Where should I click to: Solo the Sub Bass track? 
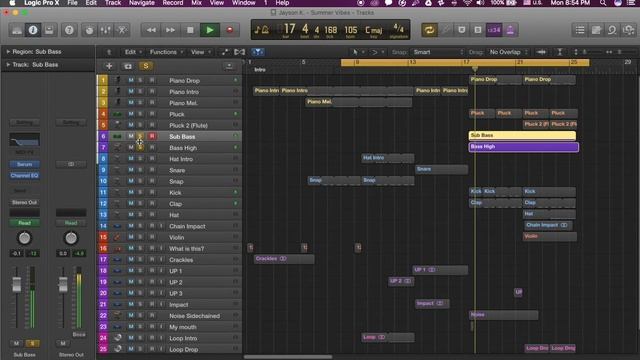coord(140,136)
